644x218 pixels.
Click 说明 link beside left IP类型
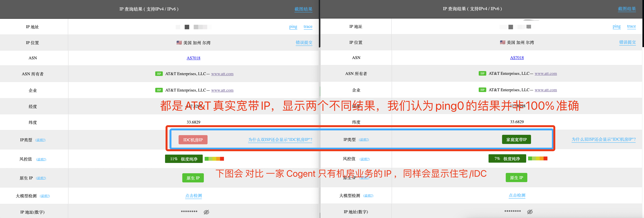(x=40, y=140)
